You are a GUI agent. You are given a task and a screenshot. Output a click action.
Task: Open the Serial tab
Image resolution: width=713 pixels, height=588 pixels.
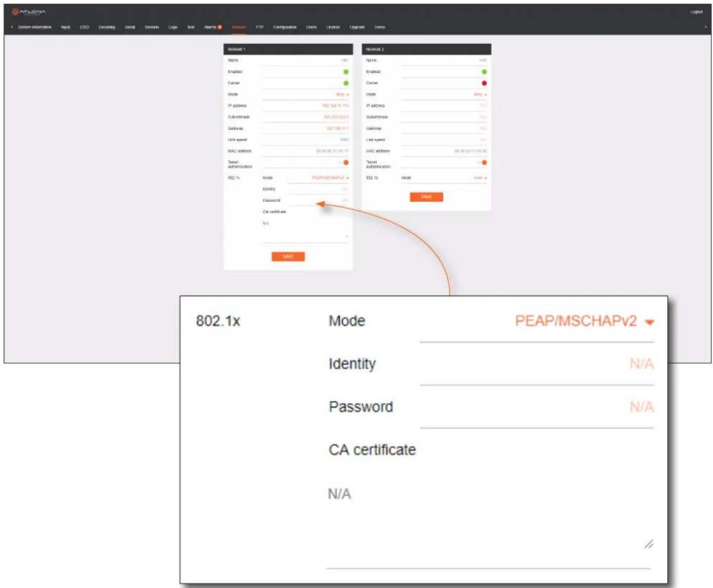coord(130,27)
